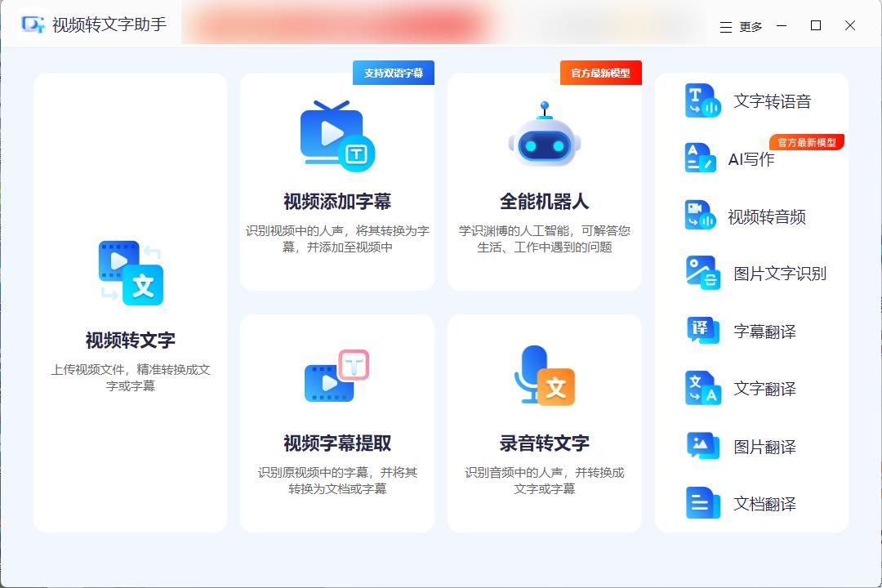The height and width of the screenshot is (588, 882).
Task: Start the 视频字幕提取 subtitle extraction
Action: pos(336,421)
